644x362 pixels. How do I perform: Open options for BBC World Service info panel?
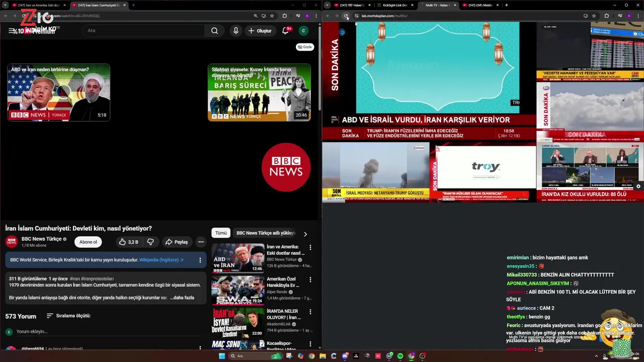(200, 260)
